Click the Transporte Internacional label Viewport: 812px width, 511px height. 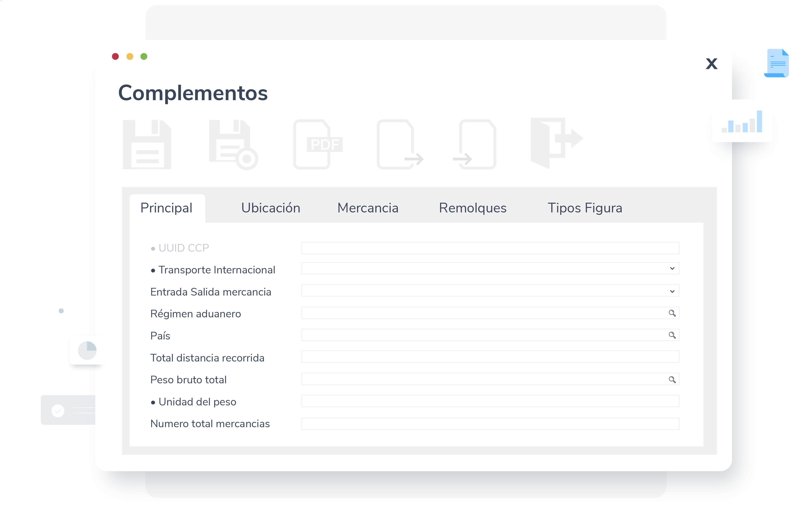(x=217, y=270)
